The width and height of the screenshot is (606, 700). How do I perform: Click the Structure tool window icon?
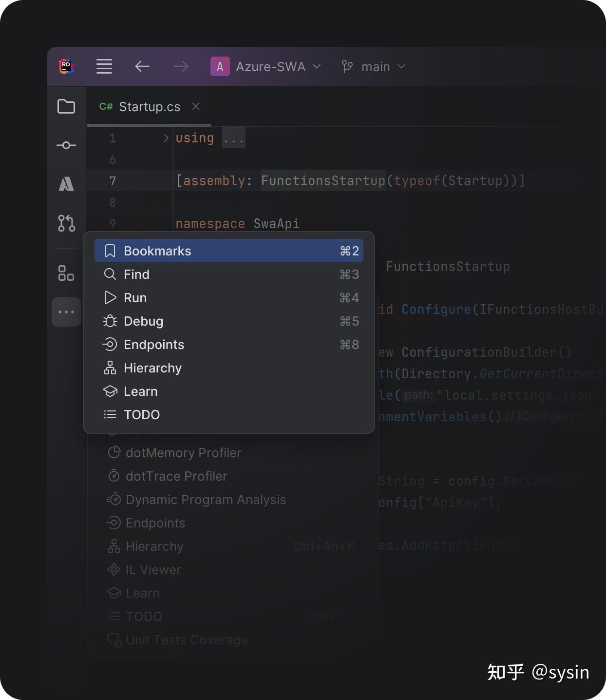tap(66, 273)
